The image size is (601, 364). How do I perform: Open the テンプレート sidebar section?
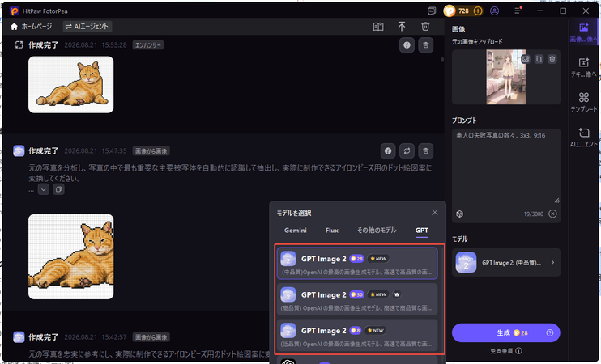(584, 102)
